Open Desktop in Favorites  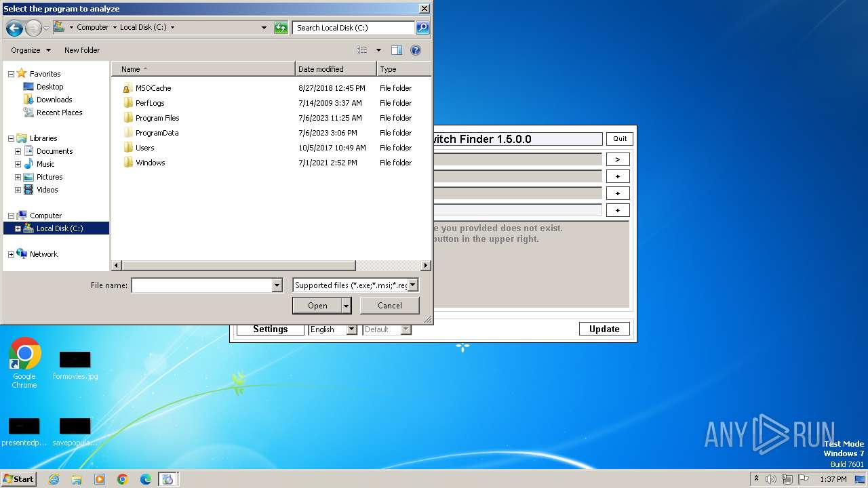(x=50, y=87)
